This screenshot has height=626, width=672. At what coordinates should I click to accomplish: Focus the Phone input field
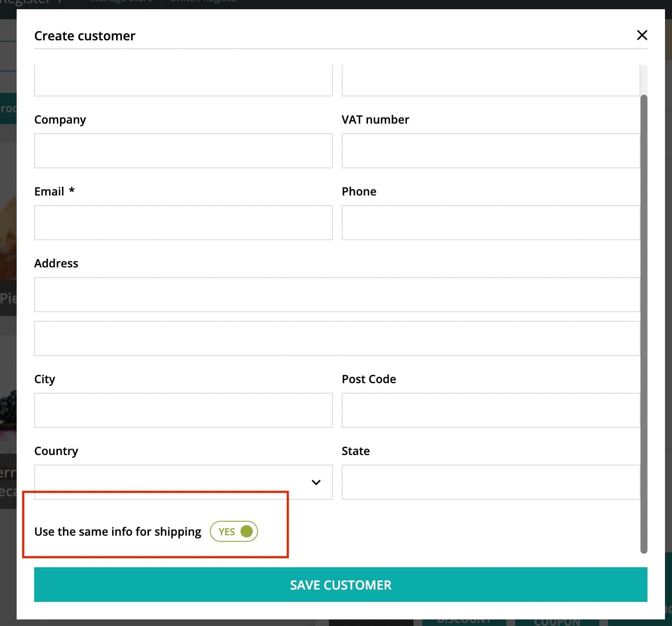click(491, 223)
